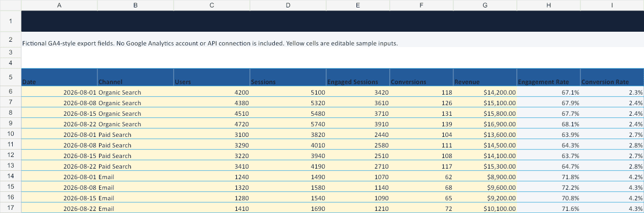Select engaged sessions value 2710
The image size is (644, 213).
(358, 166)
